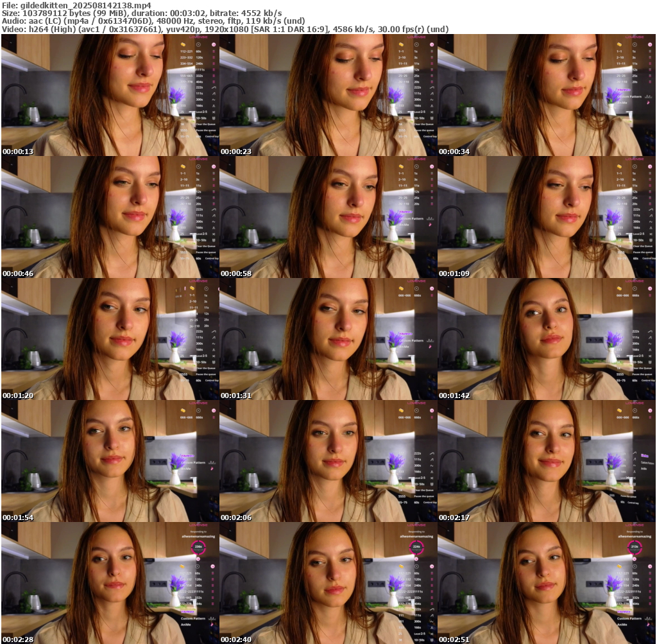Select the center thumbnail at 00:01:31
This screenshot has width=657, height=644.
328,339
